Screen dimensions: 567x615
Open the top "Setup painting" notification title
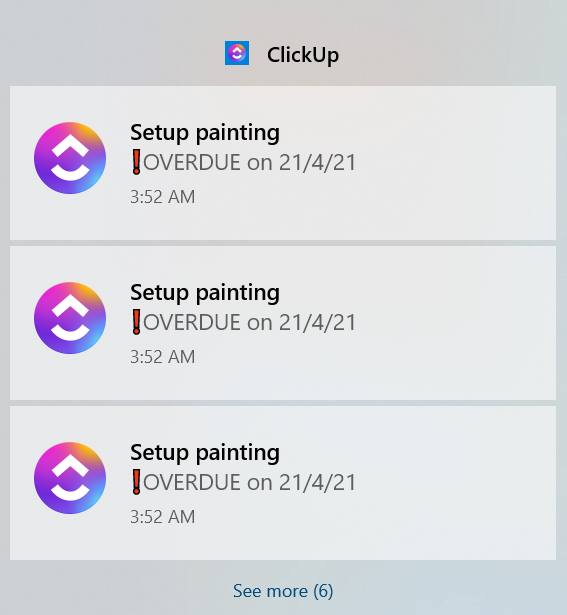[205, 133]
